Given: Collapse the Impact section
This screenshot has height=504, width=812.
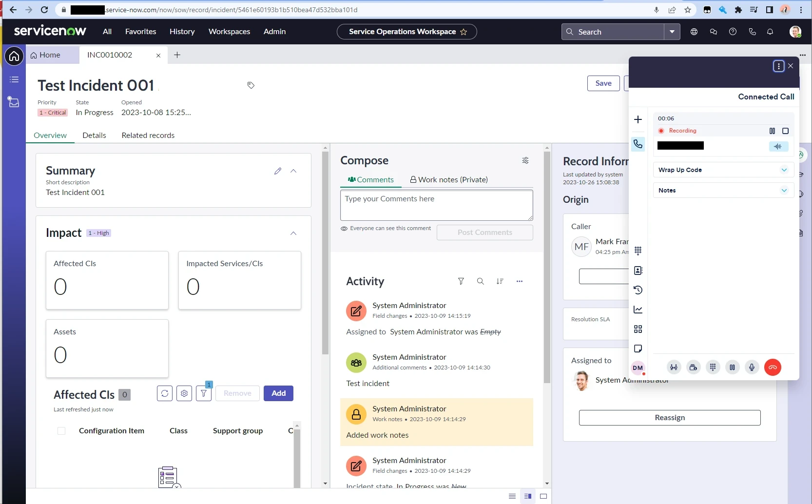Looking at the screenshot, I should pos(293,233).
